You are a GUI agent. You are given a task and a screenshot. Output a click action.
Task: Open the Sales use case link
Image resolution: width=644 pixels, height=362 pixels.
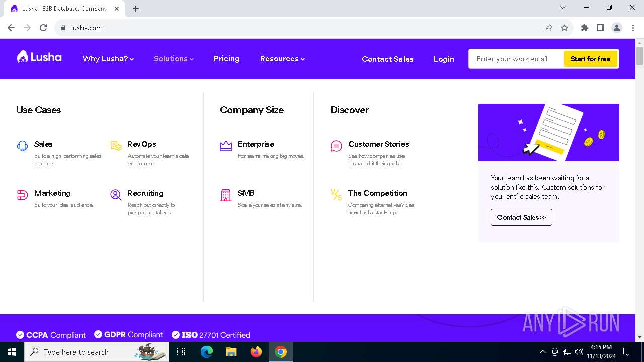click(x=43, y=144)
